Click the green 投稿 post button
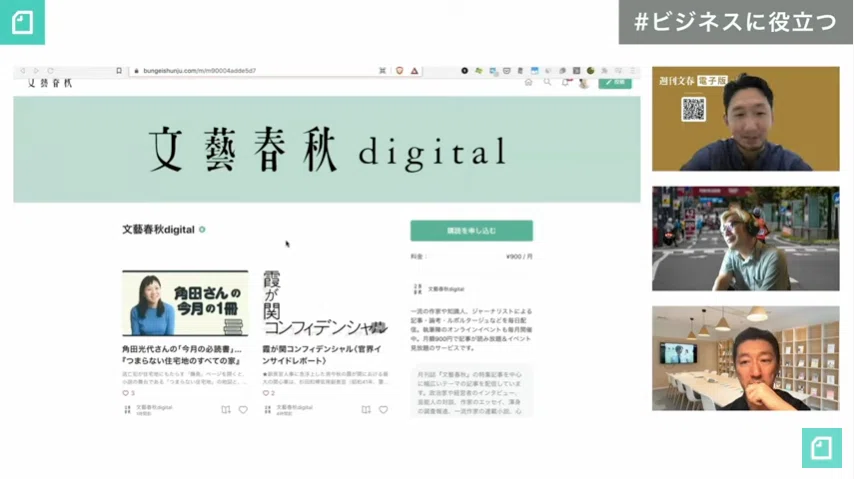854x479 pixels. (x=615, y=82)
